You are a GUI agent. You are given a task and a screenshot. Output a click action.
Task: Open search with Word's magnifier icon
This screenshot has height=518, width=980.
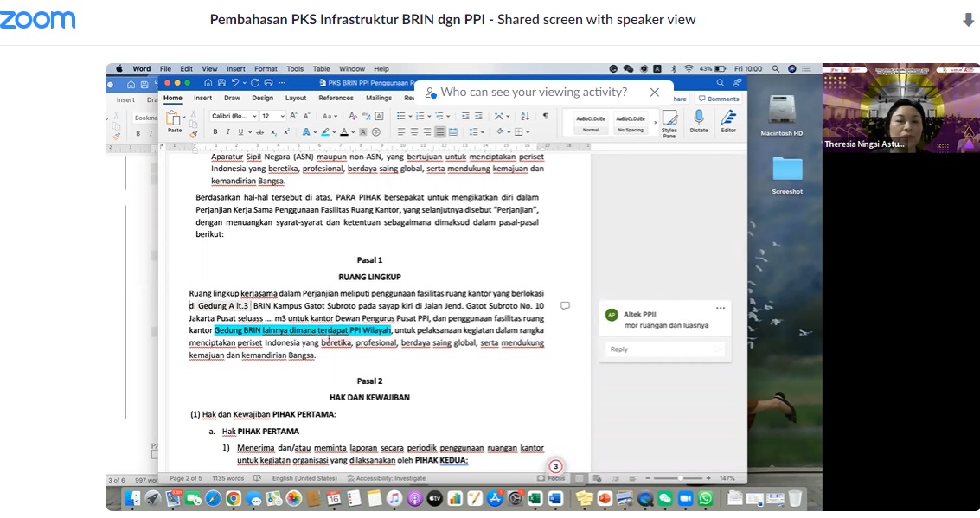click(720, 82)
